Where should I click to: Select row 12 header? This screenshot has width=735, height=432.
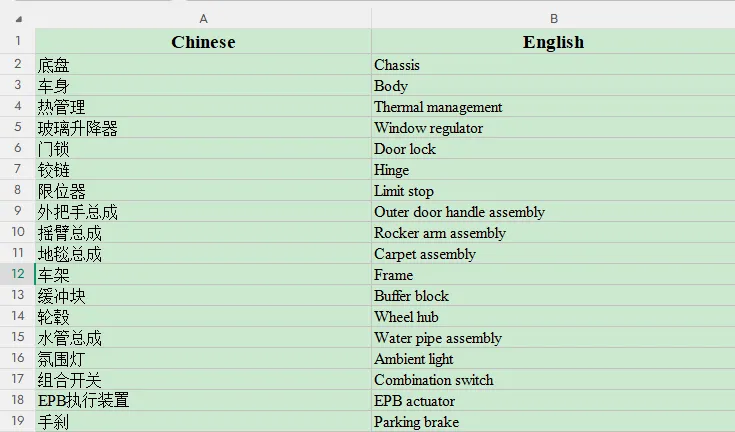[x=17, y=274]
